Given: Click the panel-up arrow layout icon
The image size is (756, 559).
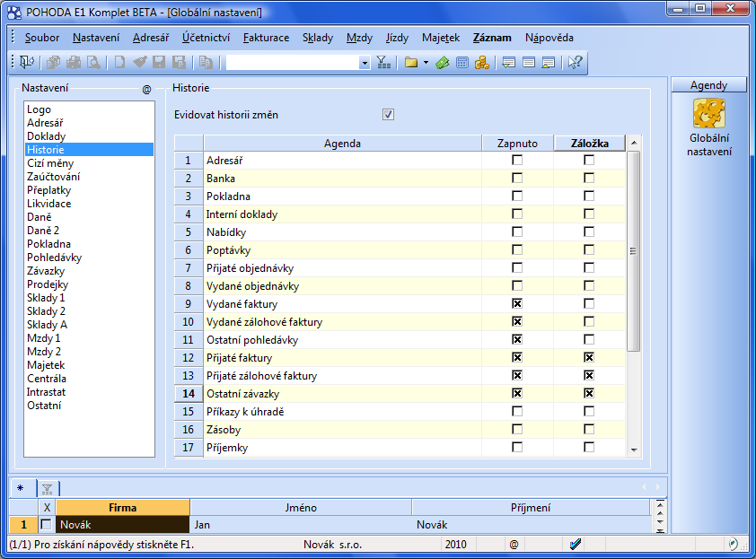Looking at the screenshot, I should (x=549, y=62).
